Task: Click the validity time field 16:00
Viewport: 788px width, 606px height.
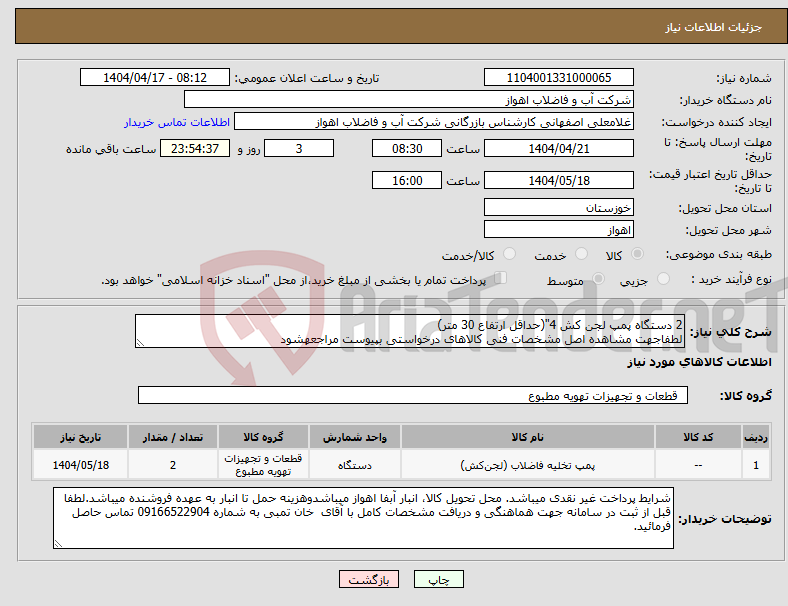Action: click(407, 180)
